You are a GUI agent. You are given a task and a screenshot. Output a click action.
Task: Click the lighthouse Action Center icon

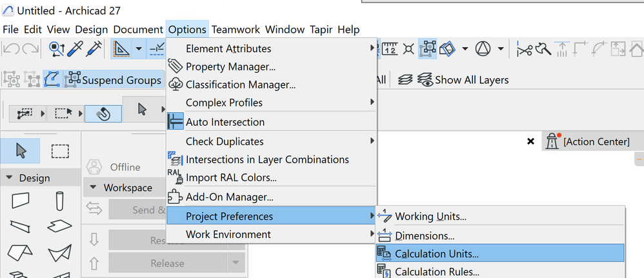pyautogui.click(x=553, y=141)
